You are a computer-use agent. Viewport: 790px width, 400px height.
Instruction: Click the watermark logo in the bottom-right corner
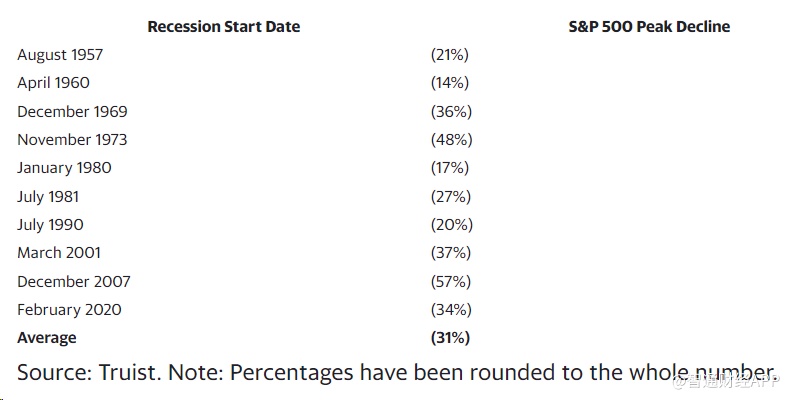click(x=727, y=381)
